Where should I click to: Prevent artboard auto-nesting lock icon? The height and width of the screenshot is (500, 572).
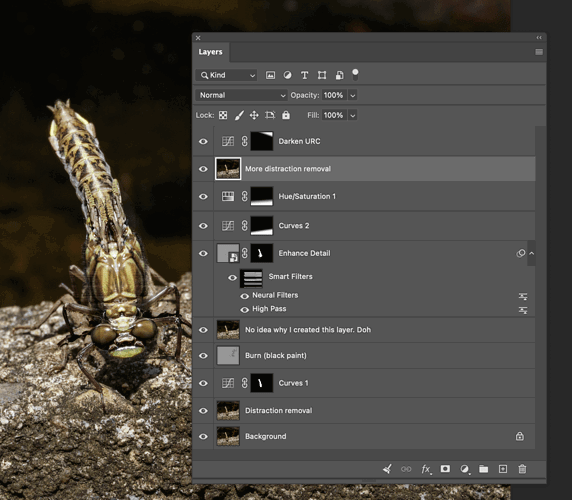coord(270,115)
